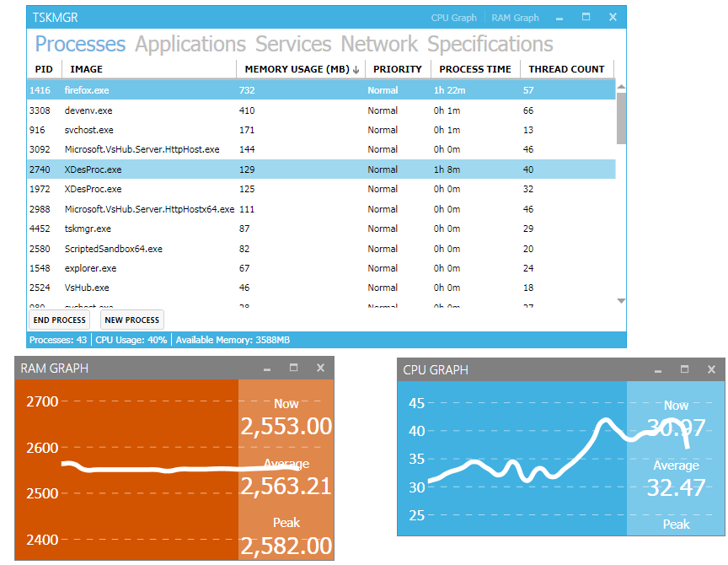Toggle the RAM Graph link in the title bar

[515, 18]
